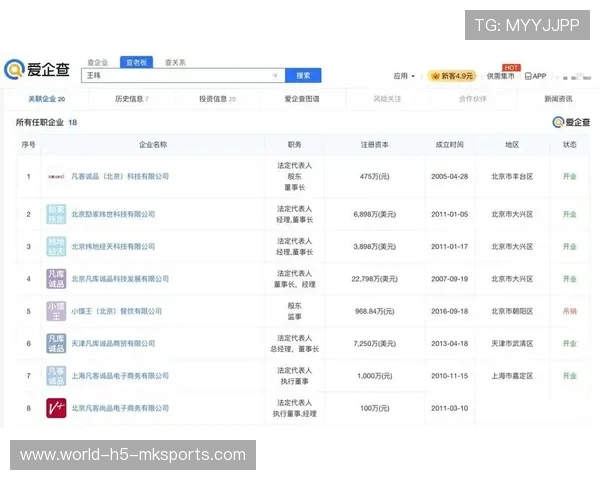The image size is (600, 480).
Task: Open 小馍王（北京）餐饮有限公司 company link
Action: 117,311
